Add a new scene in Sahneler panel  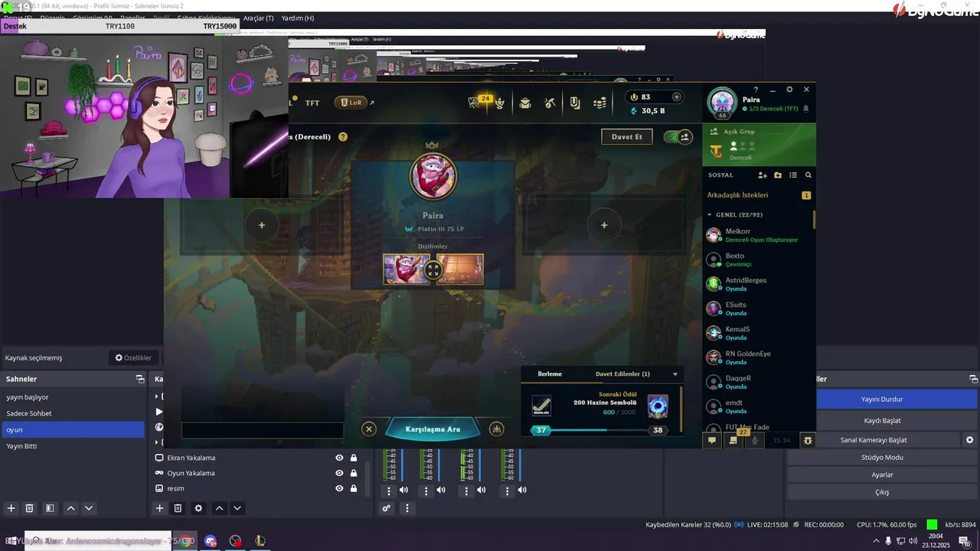tap(11, 508)
